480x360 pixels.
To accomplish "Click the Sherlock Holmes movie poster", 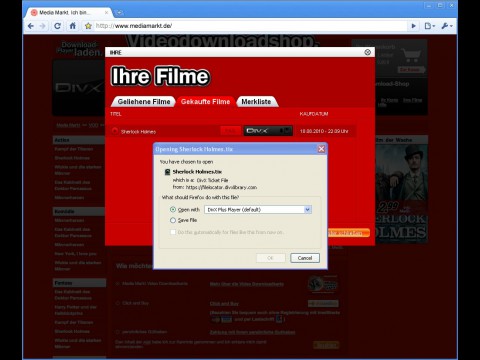I will pos(401,193).
